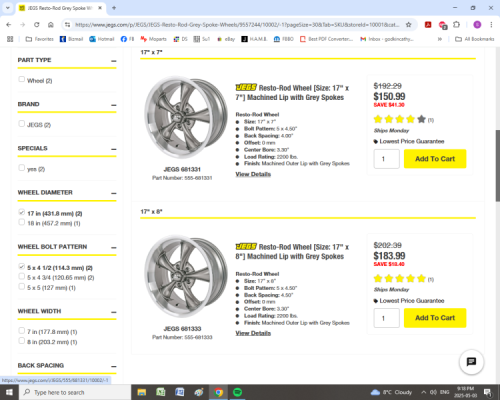Collapse the Back Spacing filter section

coord(114,366)
